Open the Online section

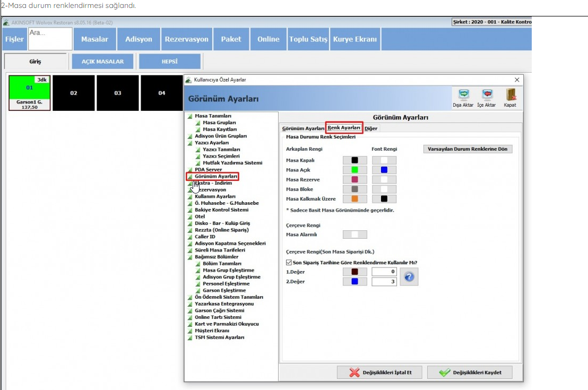click(x=269, y=39)
